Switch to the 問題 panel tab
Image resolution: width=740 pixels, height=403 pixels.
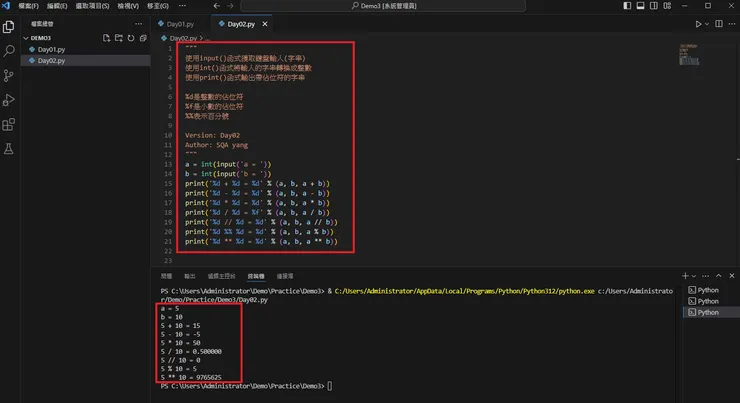166,276
